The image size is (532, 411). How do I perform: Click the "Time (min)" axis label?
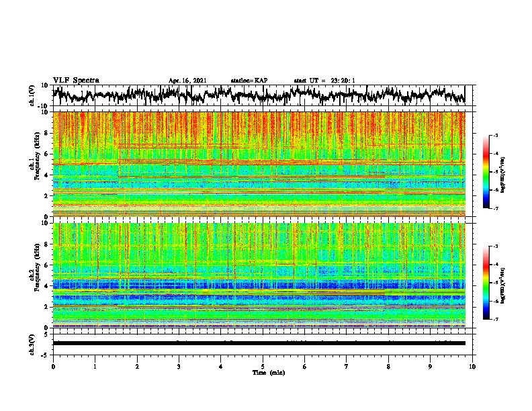click(269, 373)
